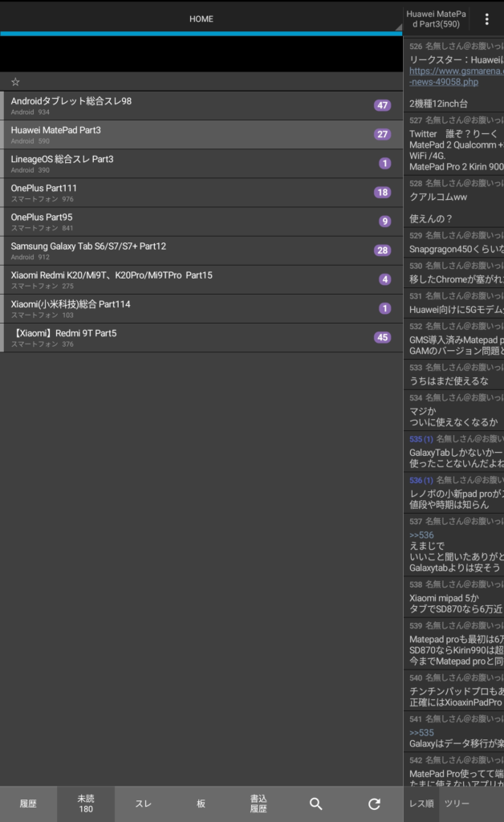Tap the unread badge 45 on Redmi 9T thread

[382, 337]
